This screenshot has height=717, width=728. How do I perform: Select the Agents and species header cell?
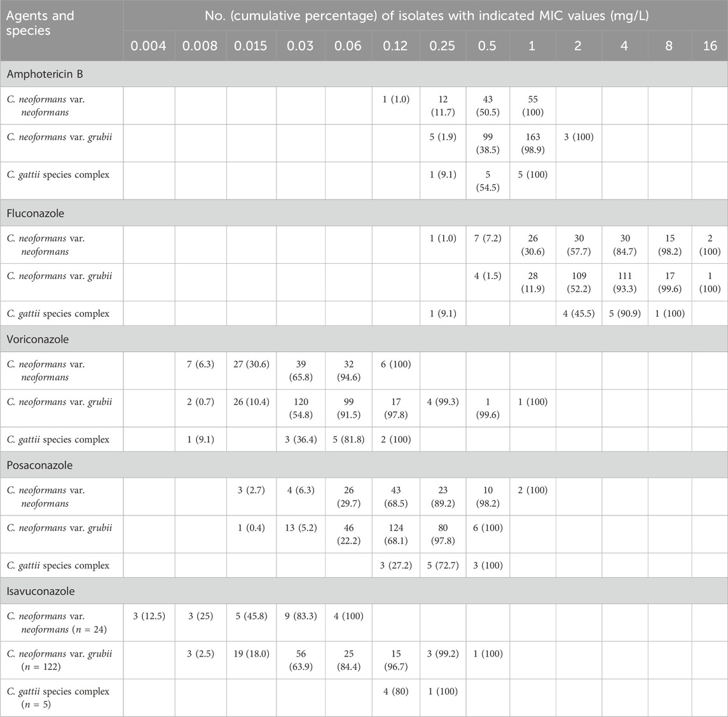41,23
